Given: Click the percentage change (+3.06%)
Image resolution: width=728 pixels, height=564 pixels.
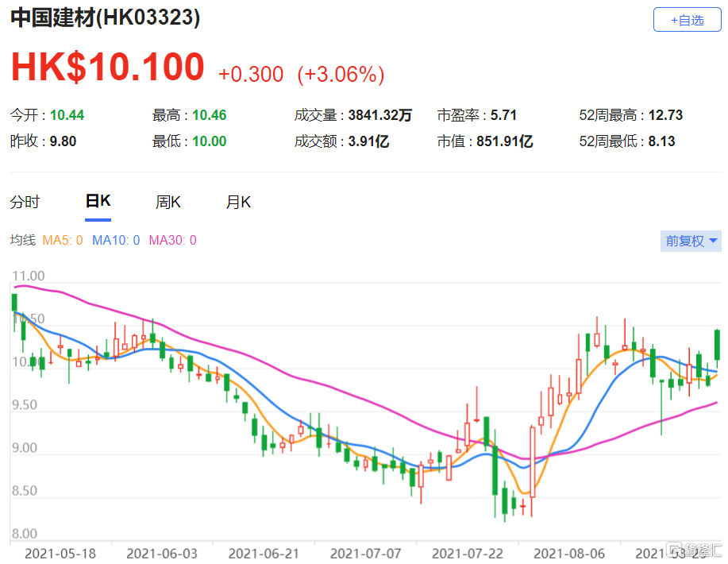Looking at the screenshot, I should [x=341, y=75].
